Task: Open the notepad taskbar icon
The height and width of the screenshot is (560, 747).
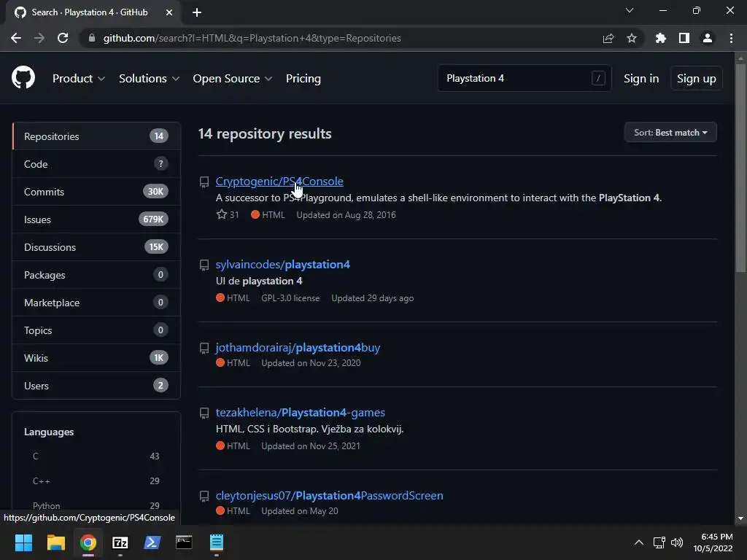Action: pyautogui.click(x=216, y=542)
